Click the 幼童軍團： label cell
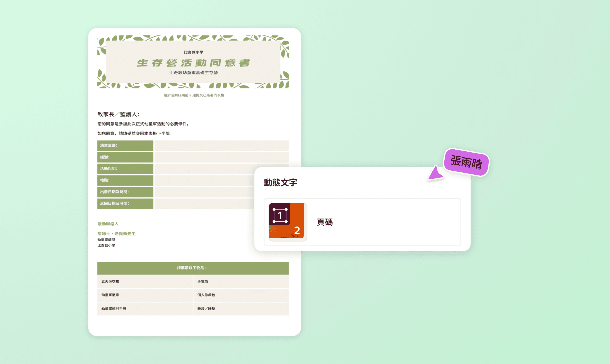Viewport: 610px width, 364px height. coord(125,146)
